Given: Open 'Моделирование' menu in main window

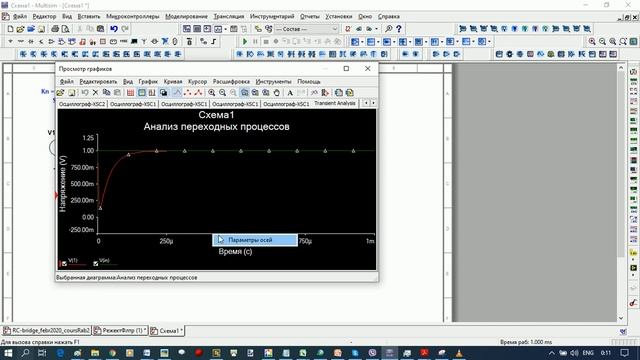Looking at the screenshot, I should coord(186,17).
